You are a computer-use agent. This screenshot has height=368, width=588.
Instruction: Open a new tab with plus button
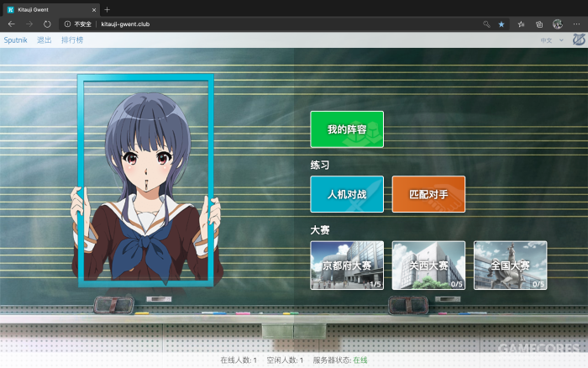tap(108, 9)
